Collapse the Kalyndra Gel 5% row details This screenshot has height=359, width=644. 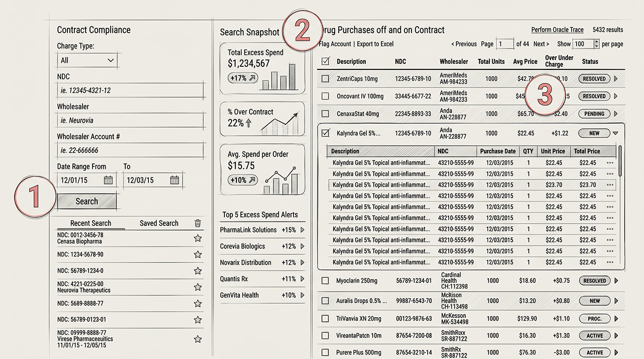click(615, 134)
